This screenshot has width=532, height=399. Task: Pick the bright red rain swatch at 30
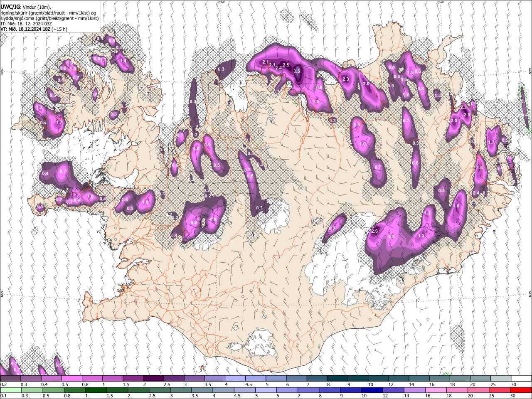tap(521, 390)
